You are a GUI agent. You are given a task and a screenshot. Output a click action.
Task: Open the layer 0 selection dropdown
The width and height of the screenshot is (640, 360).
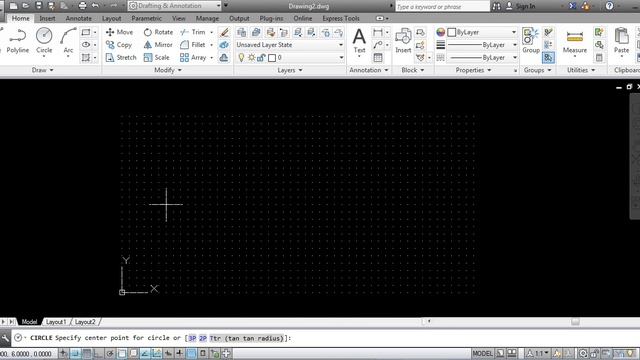click(x=289, y=58)
